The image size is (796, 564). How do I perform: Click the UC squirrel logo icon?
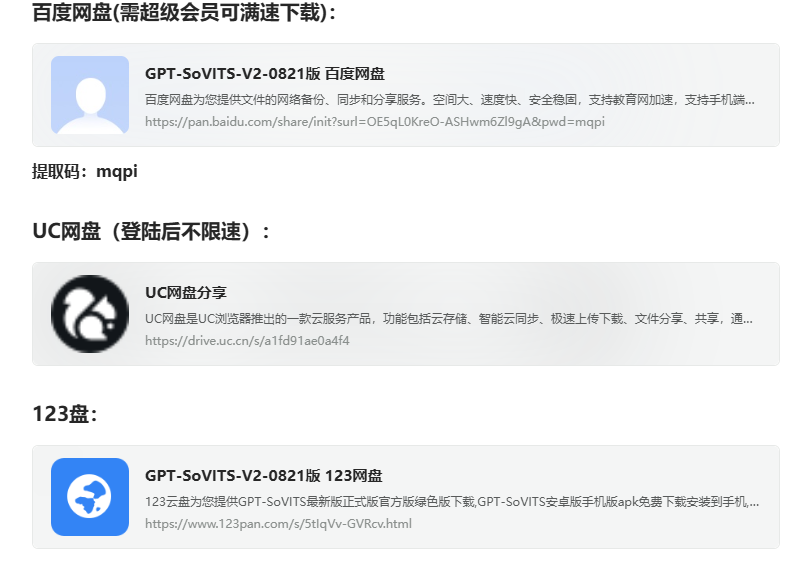90,314
